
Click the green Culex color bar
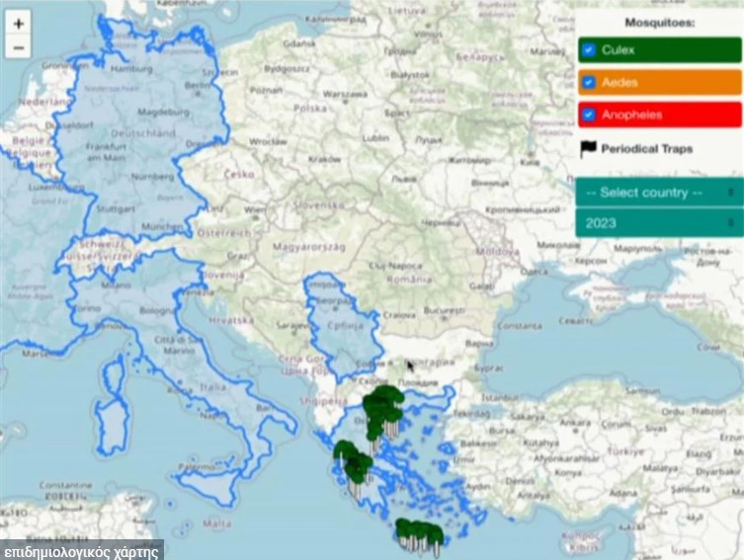[x=660, y=49]
